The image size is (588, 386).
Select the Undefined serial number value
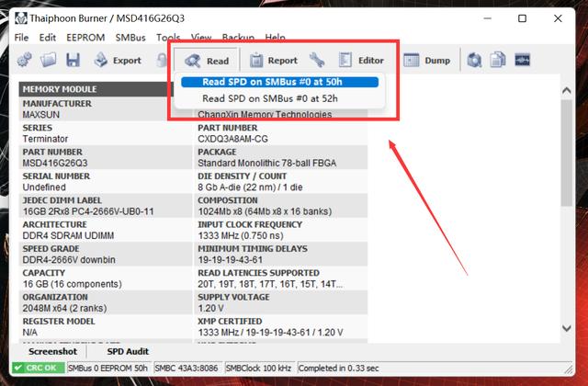[44, 187]
